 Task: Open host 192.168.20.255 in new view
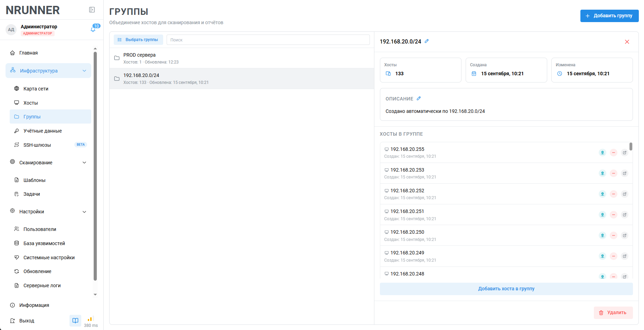[x=625, y=153]
